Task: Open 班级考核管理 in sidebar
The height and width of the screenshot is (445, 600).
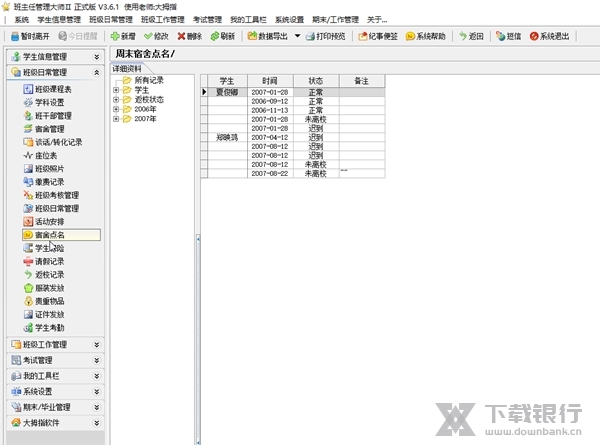Action: [51, 195]
